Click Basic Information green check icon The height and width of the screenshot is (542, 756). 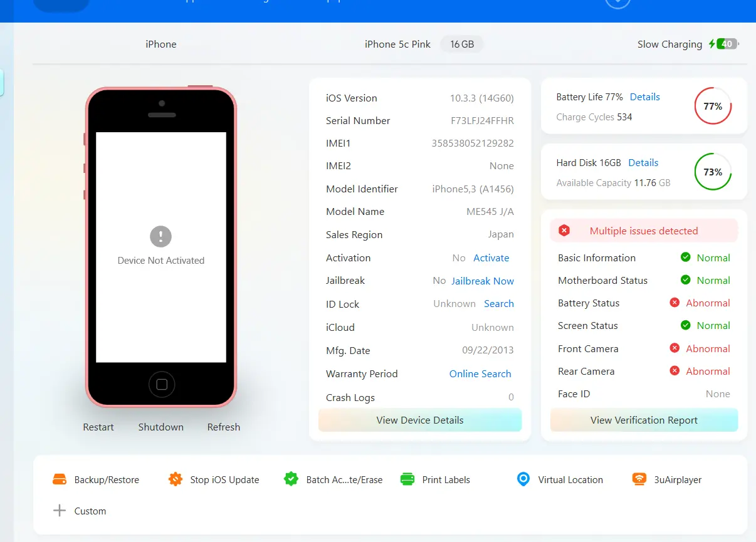click(x=686, y=258)
